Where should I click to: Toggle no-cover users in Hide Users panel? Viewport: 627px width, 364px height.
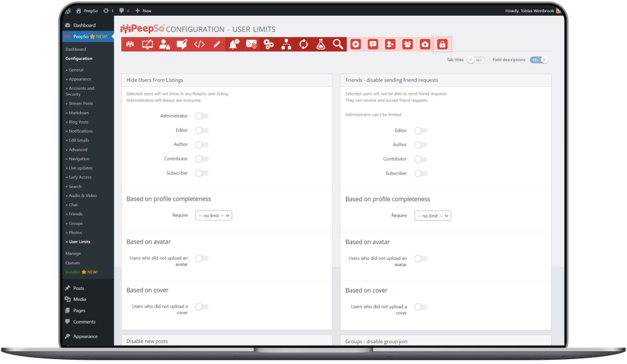coord(202,307)
